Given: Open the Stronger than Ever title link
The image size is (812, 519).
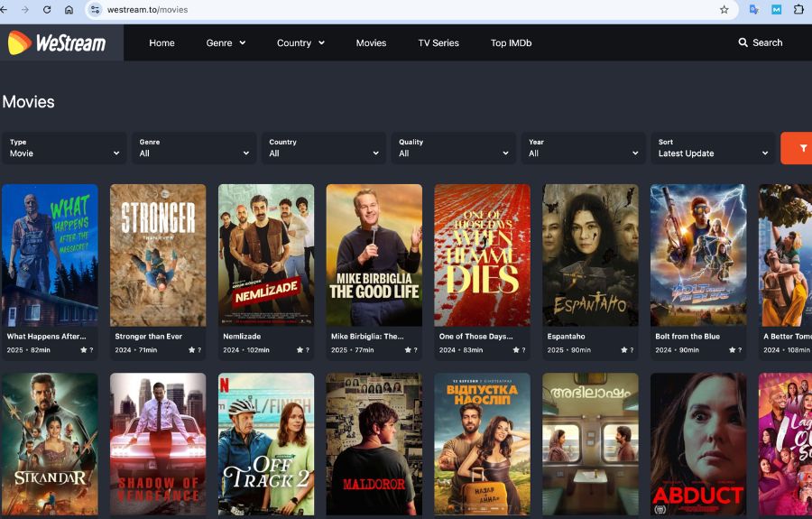Looking at the screenshot, I should (148, 336).
